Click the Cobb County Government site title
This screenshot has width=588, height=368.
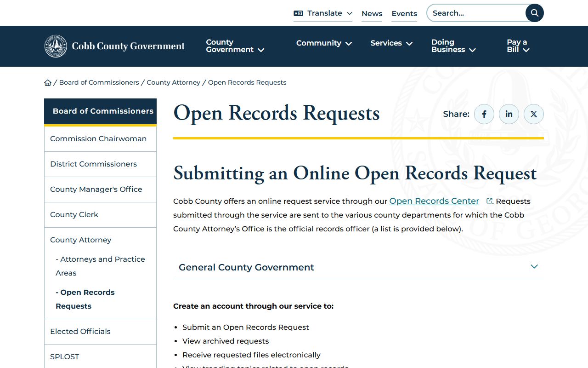(128, 46)
